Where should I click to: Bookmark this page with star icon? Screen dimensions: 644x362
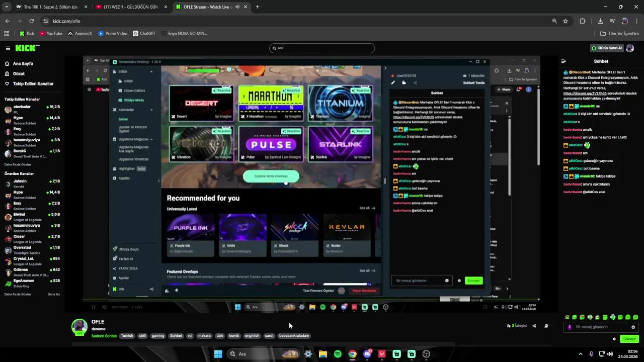566,21
